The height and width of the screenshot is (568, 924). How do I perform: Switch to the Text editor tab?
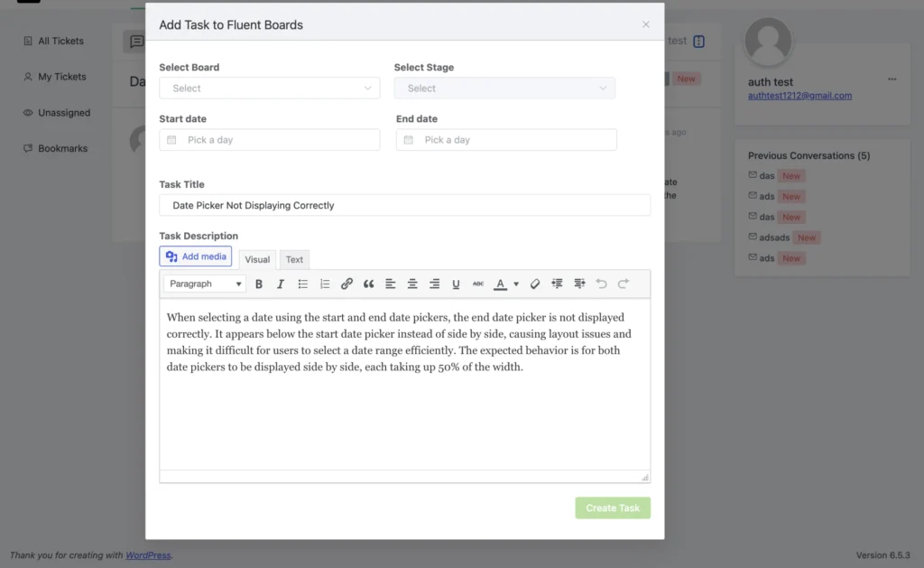click(x=294, y=259)
